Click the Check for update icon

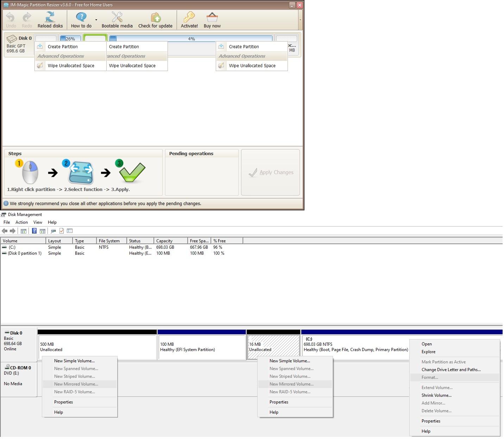pos(156,17)
